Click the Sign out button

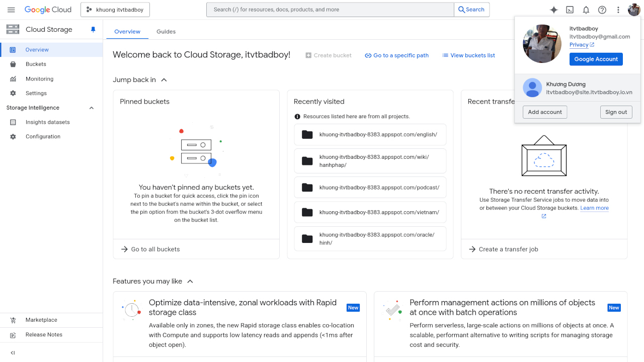[616, 112]
